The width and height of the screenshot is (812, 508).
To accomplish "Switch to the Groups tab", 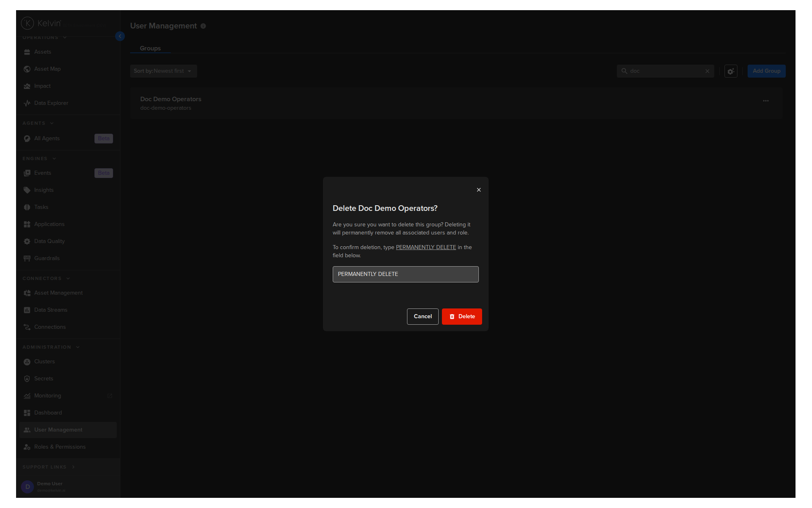I will coord(150,48).
